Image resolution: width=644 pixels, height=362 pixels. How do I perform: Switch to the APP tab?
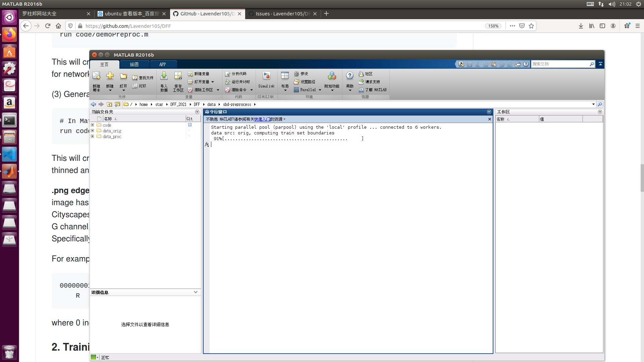click(163, 64)
